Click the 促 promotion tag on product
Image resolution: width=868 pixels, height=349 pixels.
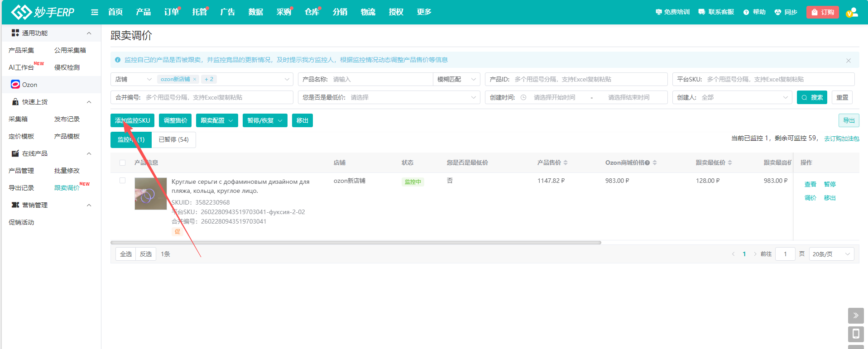[177, 231]
